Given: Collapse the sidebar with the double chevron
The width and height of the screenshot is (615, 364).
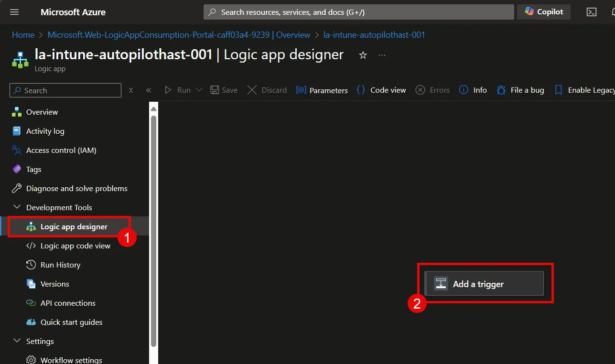Looking at the screenshot, I should 149,90.
